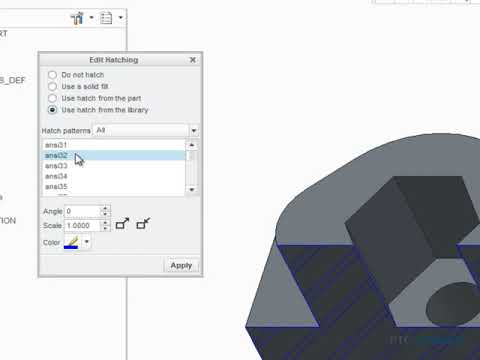Select the ansi35 hatch pattern
This screenshot has height=360, width=480.
pyautogui.click(x=113, y=186)
